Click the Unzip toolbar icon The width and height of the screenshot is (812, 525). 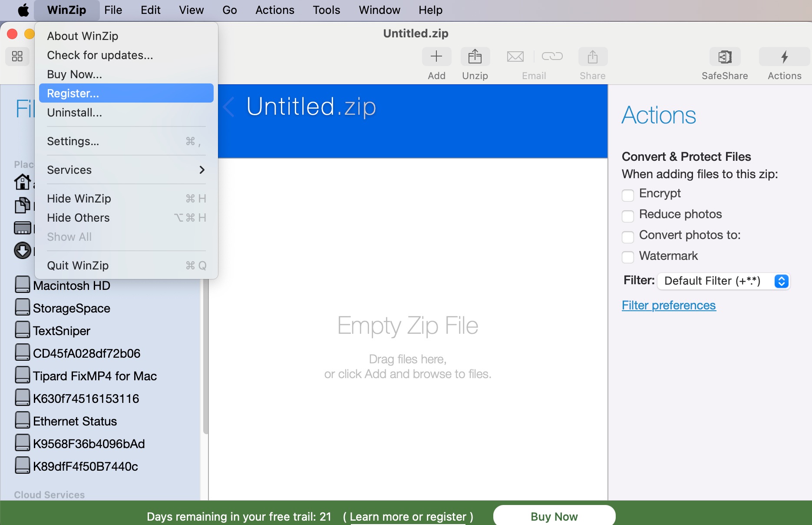pos(475,57)
